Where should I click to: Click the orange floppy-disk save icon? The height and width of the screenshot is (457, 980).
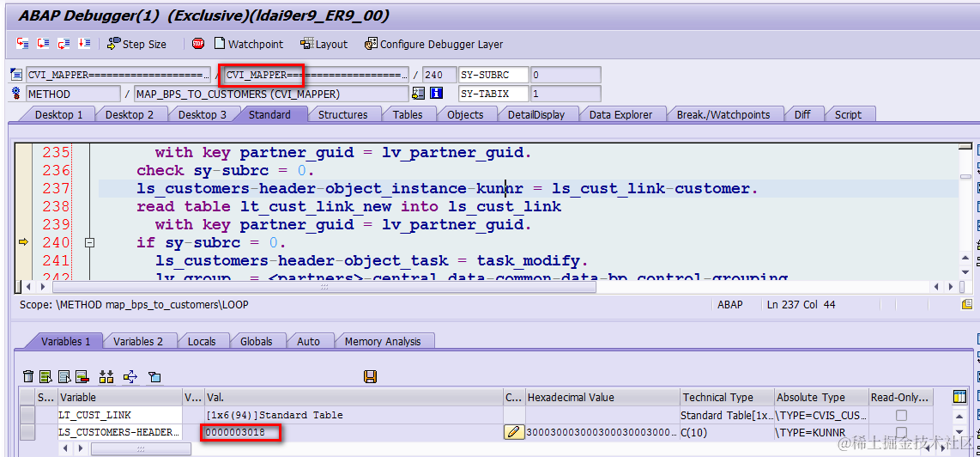(x=369, y=376)
